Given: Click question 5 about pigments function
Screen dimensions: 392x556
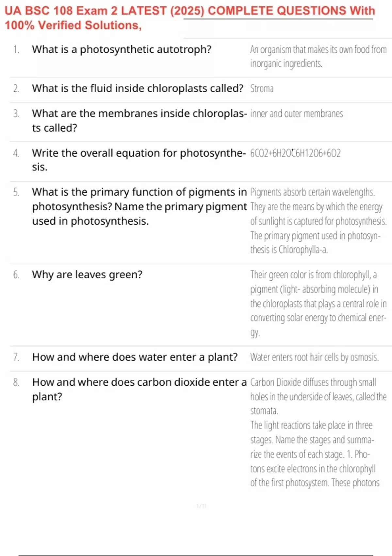Looking at the screenshot, I should click(x=139, y=206).
